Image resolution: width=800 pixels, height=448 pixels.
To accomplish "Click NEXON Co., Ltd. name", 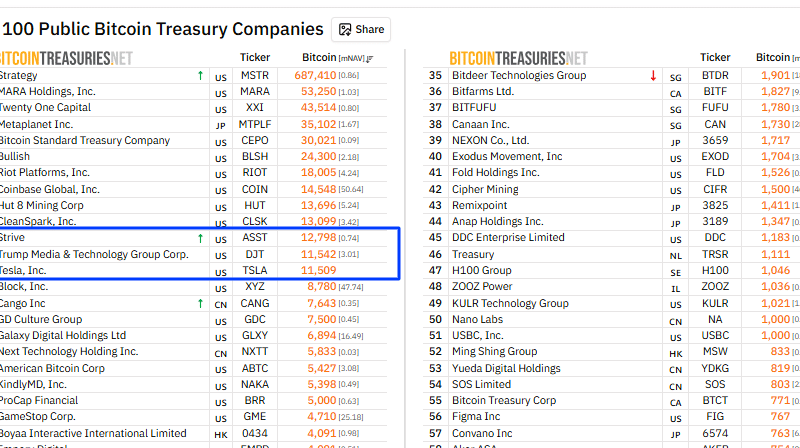I will tap(490, 140).
